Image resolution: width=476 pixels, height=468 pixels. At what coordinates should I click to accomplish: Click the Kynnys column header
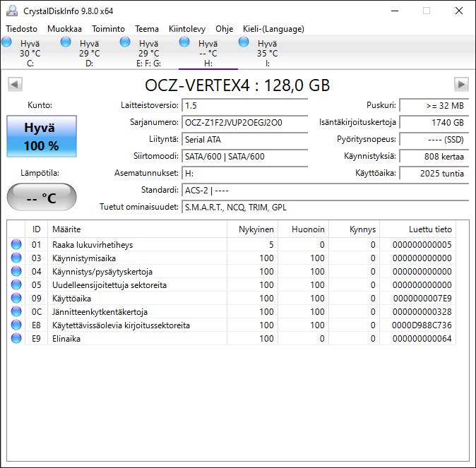click(x=355, y=229)
